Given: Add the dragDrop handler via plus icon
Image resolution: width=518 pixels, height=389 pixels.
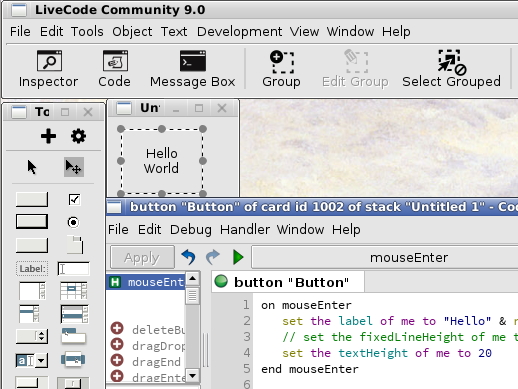Looking at the screenshot, I should (117, 344).
